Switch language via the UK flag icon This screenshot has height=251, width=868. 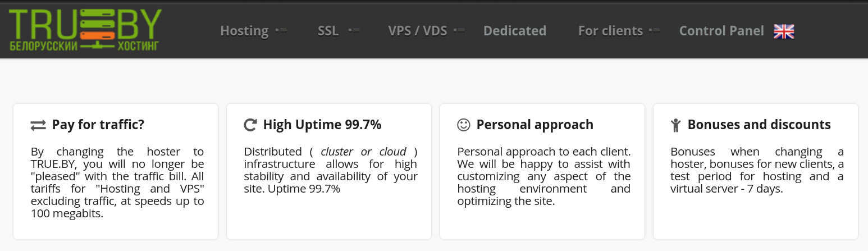[784, 31]
